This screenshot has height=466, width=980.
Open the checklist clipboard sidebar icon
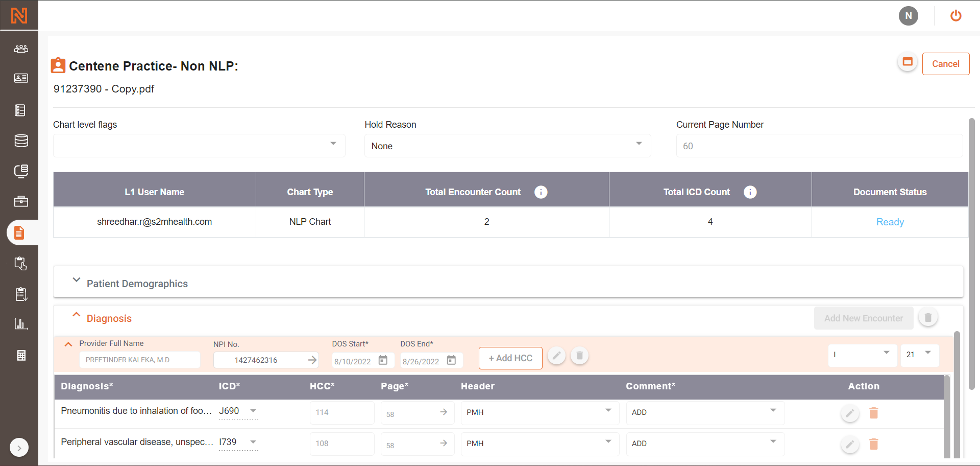click(21, 294)
